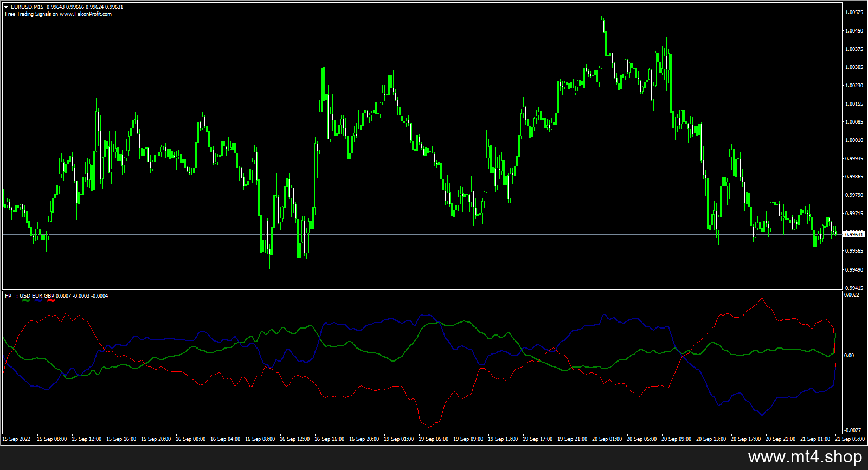
Task: Click the 20 Sep 05:00 time label
Action: pyautogui.click(x=641, y=439)
